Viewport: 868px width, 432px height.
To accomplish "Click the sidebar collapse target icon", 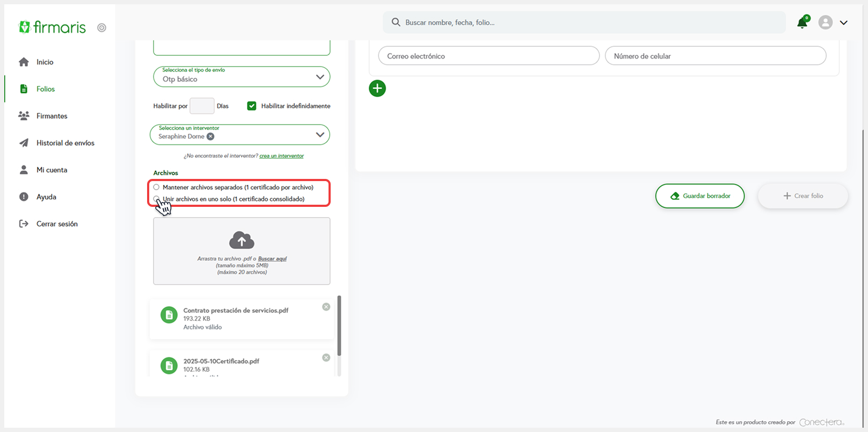I will pos(101,28).
